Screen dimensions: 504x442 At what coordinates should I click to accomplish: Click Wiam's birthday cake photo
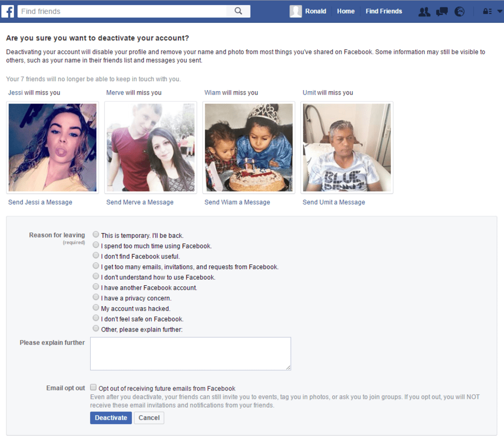pyautogui.click(x=249, y=147)
